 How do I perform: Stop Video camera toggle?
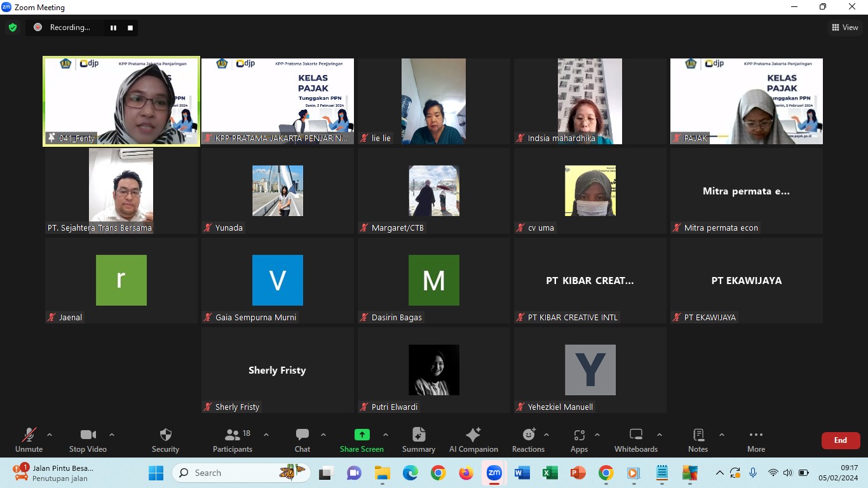coord(88,440)
